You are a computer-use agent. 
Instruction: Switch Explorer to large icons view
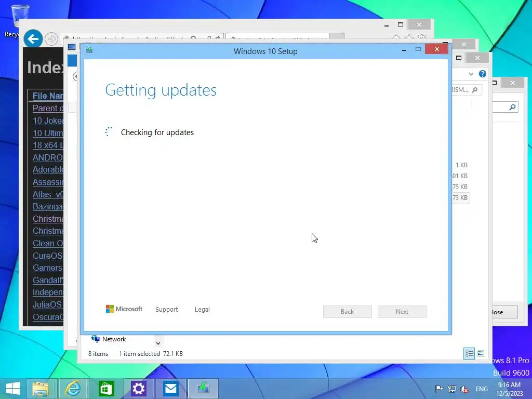click(481, 353)
